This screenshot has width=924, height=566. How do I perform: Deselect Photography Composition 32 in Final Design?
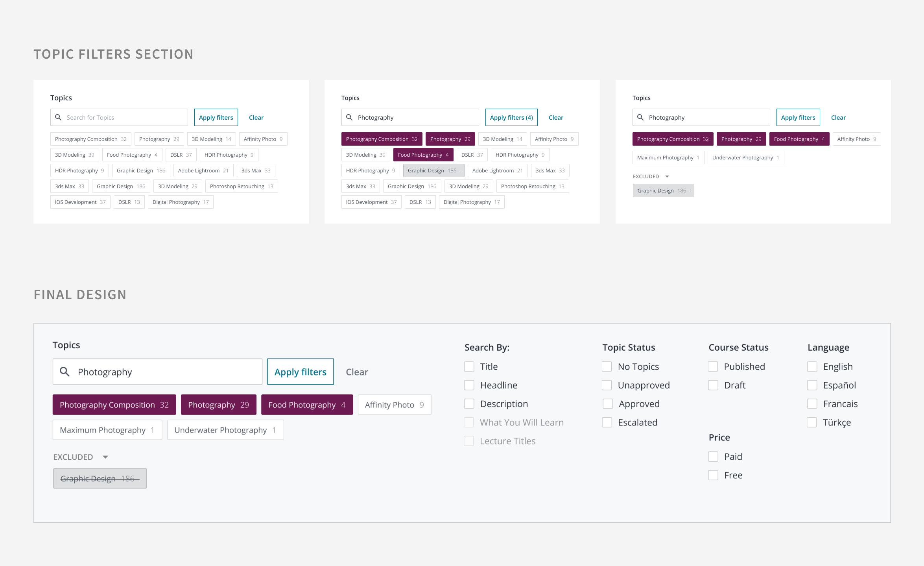[114, 405]
